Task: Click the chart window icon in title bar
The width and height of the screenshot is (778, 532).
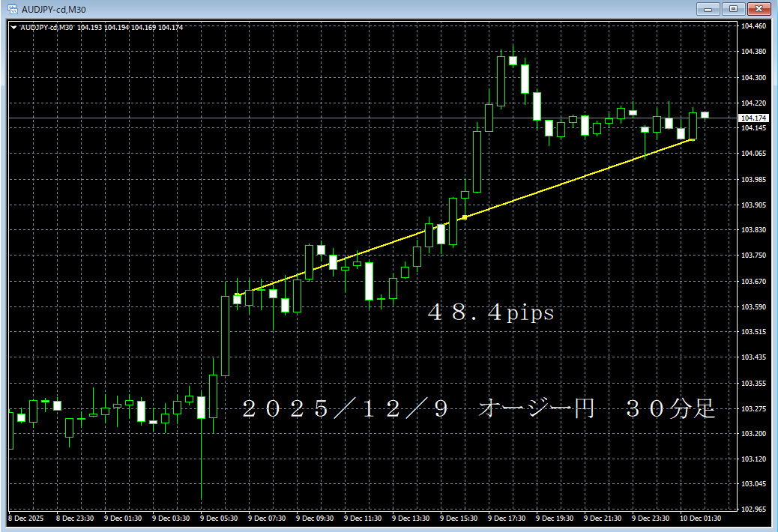Action: [x=11, y=9]
